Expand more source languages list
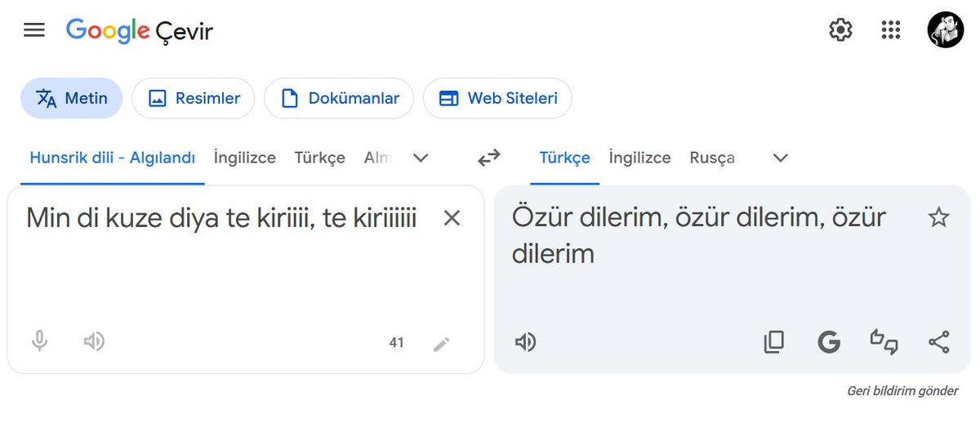The image size is (980, 428). click(x=421, y=158)
